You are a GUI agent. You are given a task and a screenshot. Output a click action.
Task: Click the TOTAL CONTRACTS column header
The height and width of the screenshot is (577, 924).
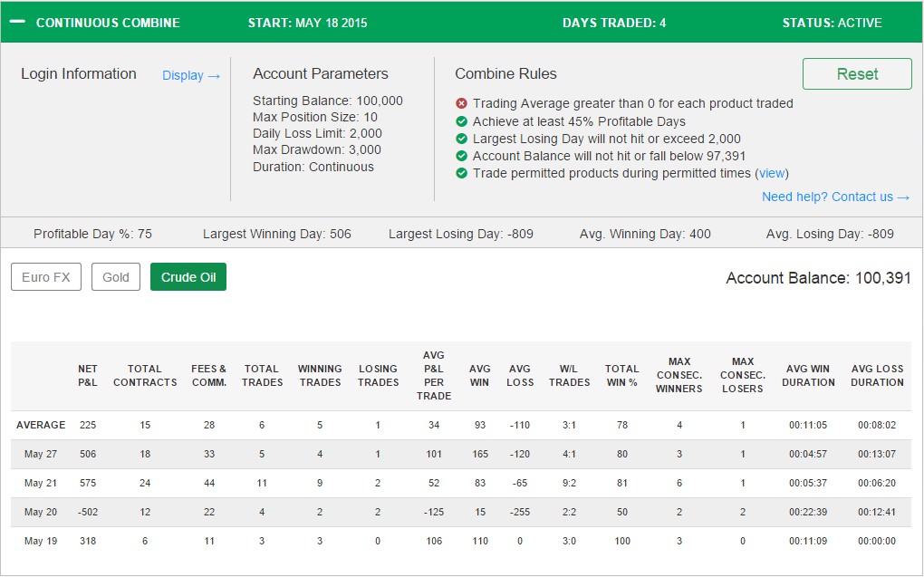(x=145, y=375)
